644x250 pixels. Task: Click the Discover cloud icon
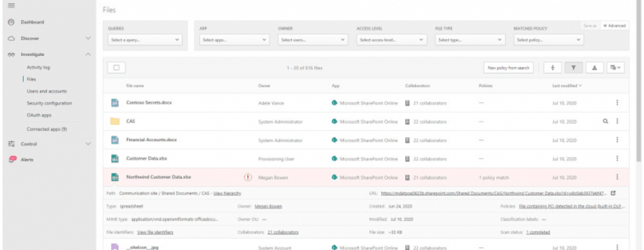(x=11, y=38)
